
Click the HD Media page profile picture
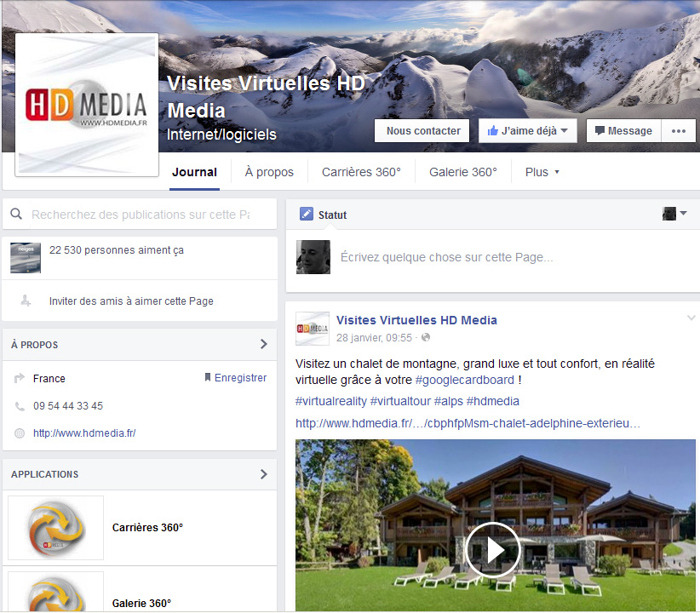(87, 105)
